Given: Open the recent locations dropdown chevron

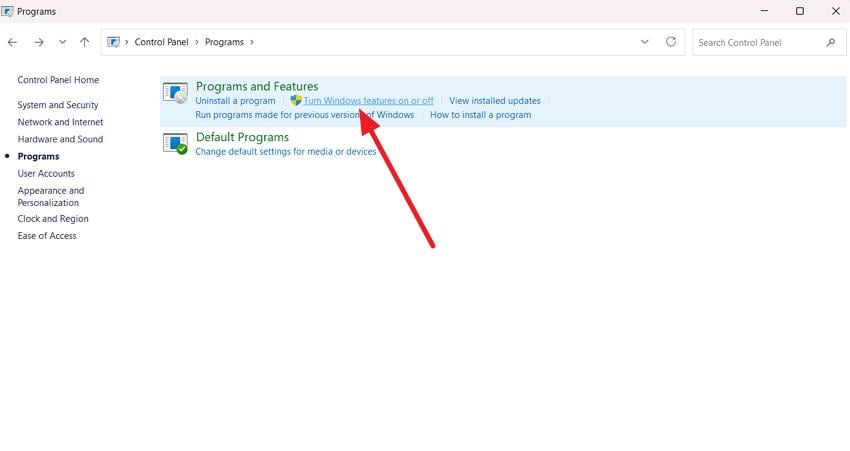Looking at the screenshot, I should 62,42.
